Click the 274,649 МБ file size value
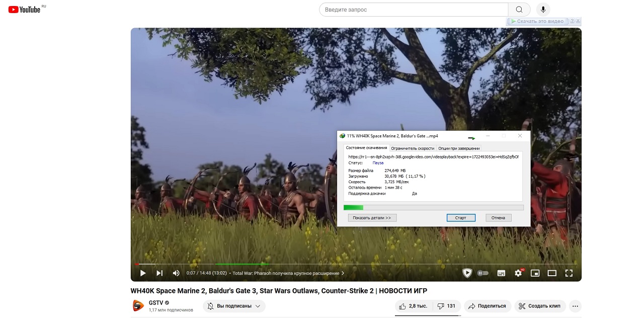Viewport: 644px width, 321px height. (x=395, y=171)
